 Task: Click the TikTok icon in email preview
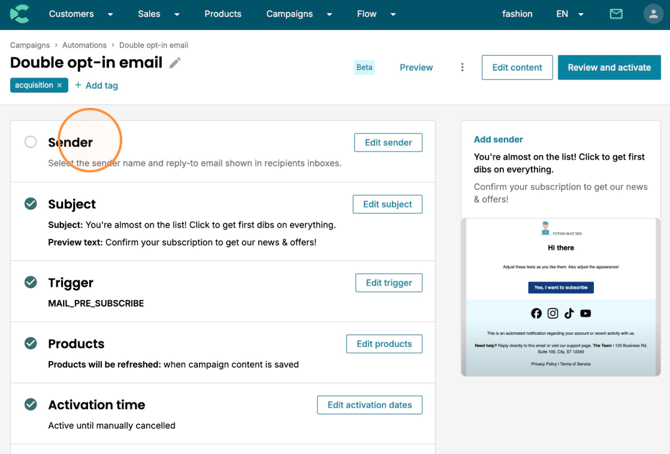[569, 313]
